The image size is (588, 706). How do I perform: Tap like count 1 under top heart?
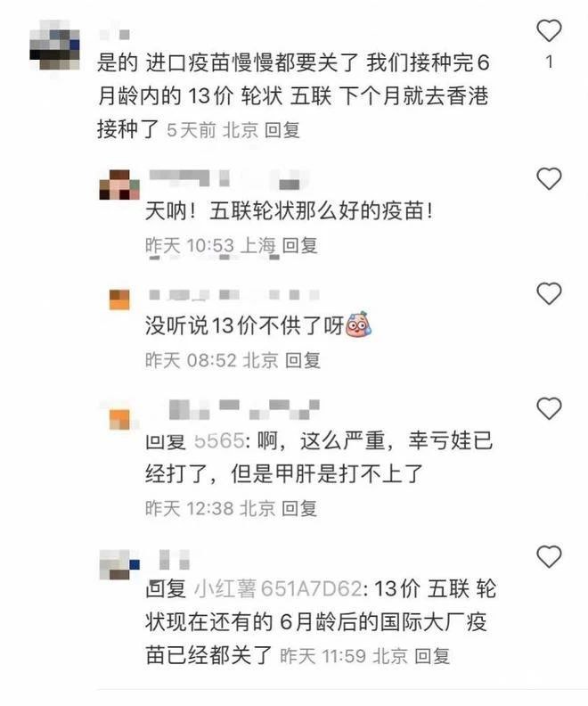tap(549, 62)
